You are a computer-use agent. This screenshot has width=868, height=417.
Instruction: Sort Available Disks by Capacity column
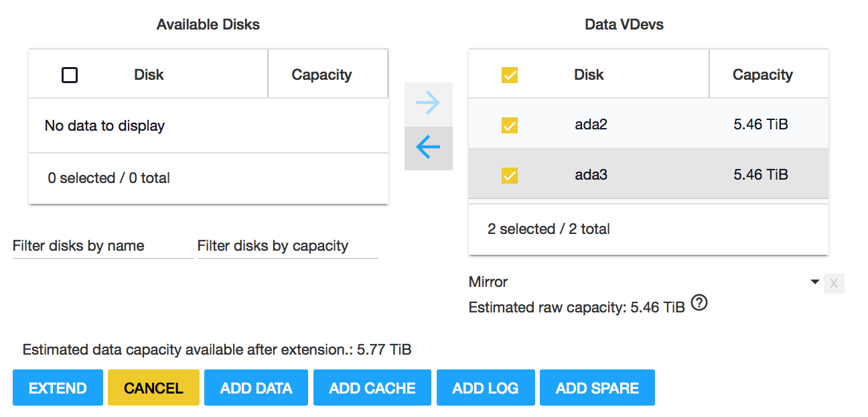[x=321, y=74]
